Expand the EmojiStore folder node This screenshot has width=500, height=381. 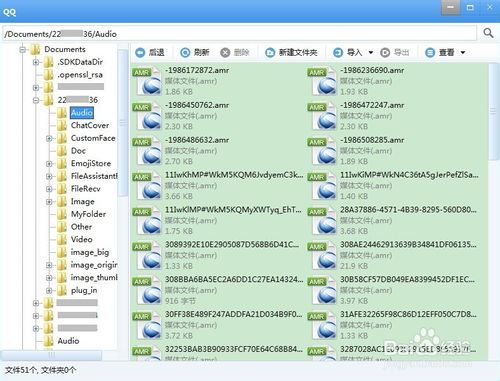[x=49, y=164]
